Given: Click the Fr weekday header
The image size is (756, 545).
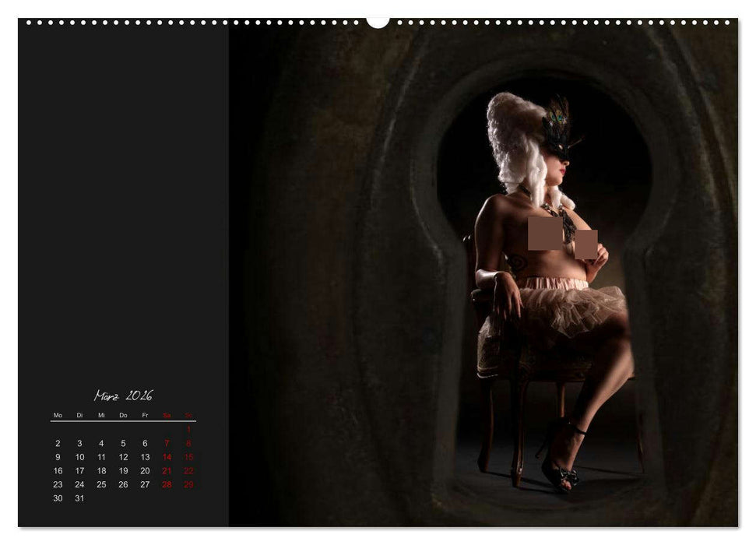Looking at the screenshot, I should [146, 415].
